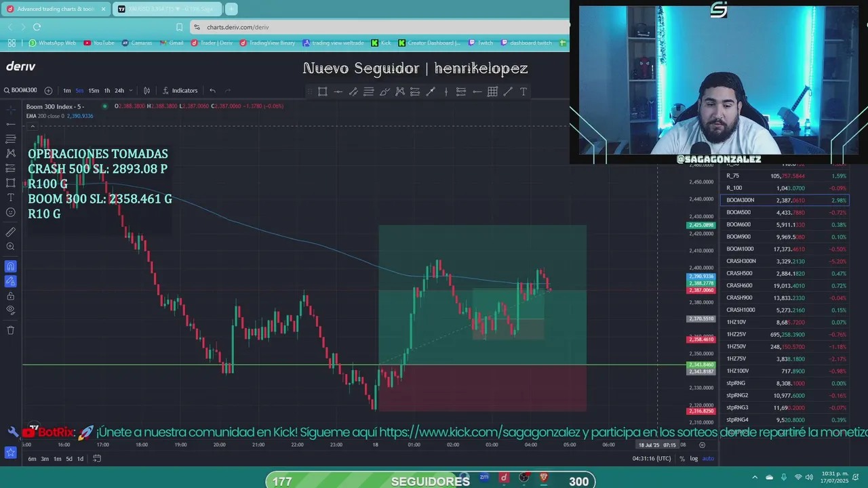
Task: Toggle magnet mode
Action: (10, 266)
